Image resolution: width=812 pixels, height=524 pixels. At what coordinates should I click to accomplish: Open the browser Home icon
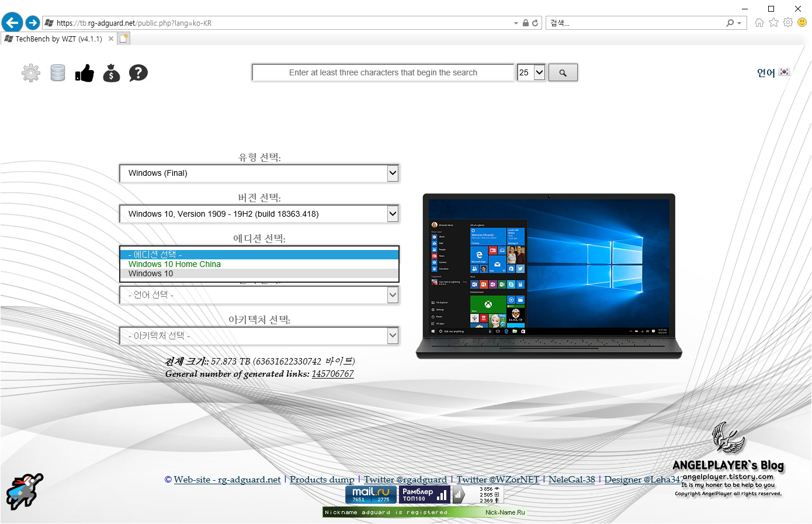pos(759,23)
